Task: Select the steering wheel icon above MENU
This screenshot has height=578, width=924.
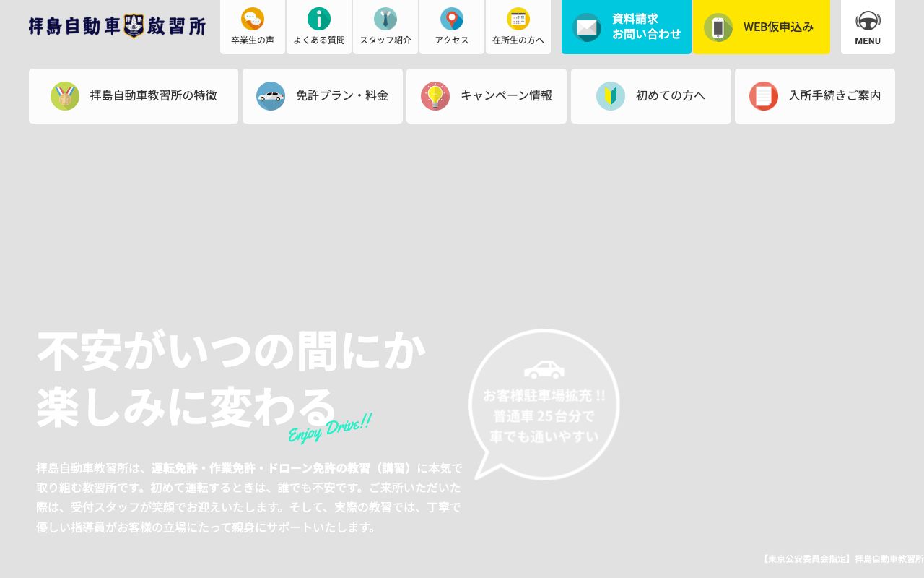Action: point(868,21)
